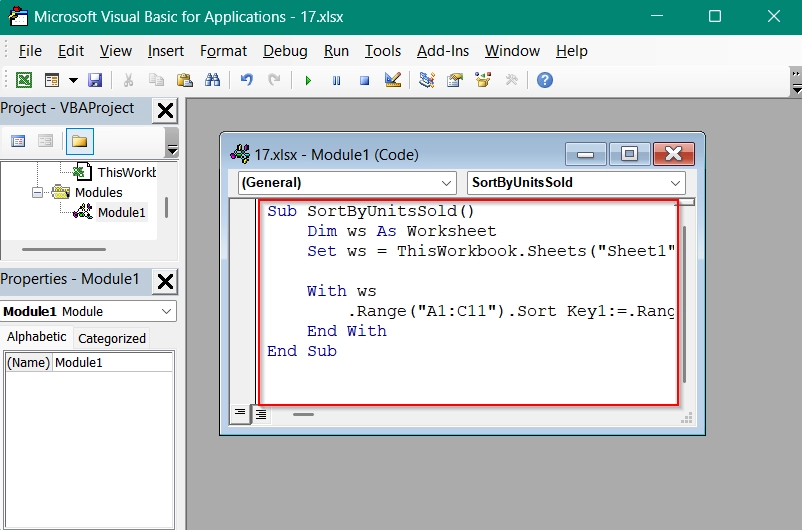This screenshot has width=802, height=530.
Task: Click the Break pause icon
Action: pyautogui.click(x=336, y=80)
